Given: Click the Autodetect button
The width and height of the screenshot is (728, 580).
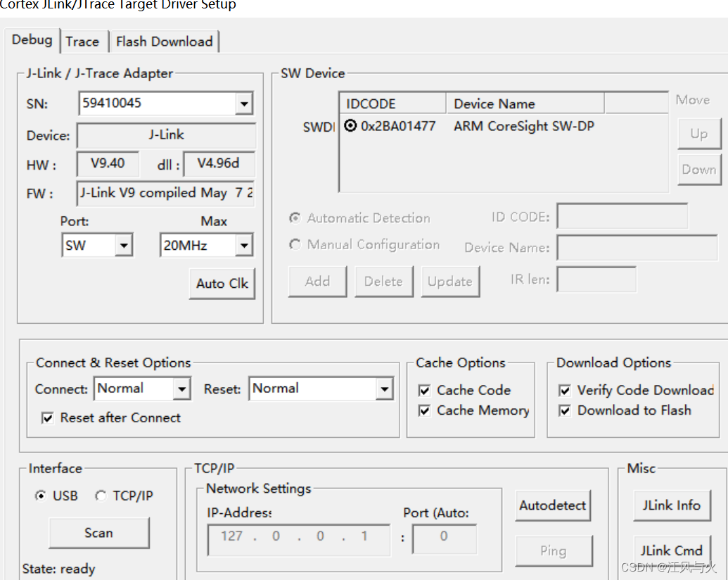Looking at the screenshot, I should point(553,505).
